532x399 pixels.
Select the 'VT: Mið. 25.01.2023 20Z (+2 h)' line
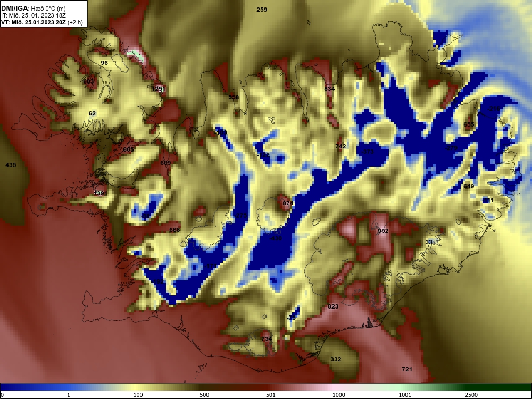(x=41, y=23)
